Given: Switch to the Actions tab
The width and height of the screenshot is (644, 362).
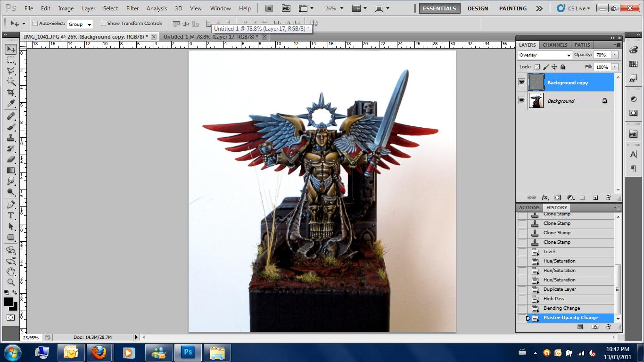Looking at the screenshot, I should coord(529,207).
